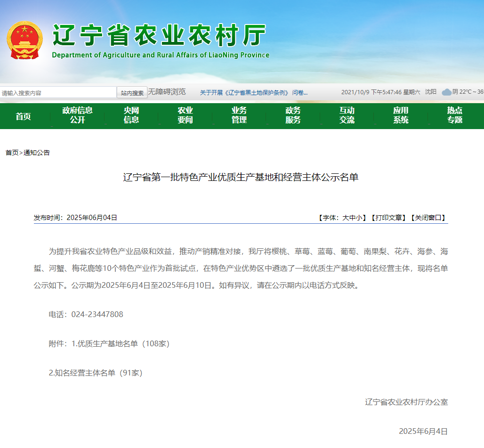Viewport: 484px width, 448px height.
Task: Set font size to 大 (large)
Action: pyautogui.click(x=345, y=218)
